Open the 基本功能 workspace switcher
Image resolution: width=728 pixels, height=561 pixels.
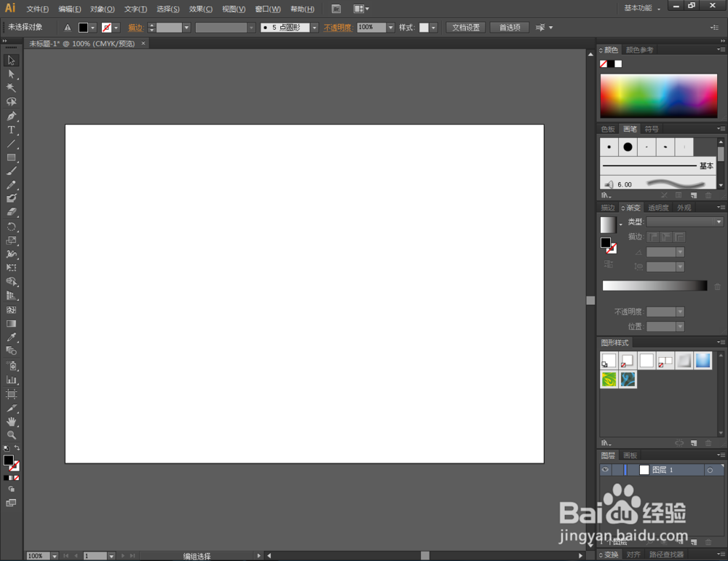(x=642, y=8)
